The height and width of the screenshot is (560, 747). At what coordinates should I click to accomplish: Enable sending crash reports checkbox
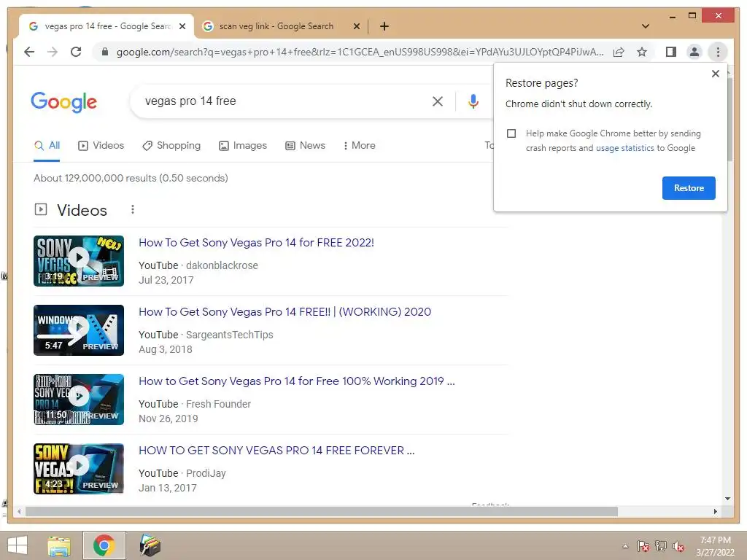(511, 133)
